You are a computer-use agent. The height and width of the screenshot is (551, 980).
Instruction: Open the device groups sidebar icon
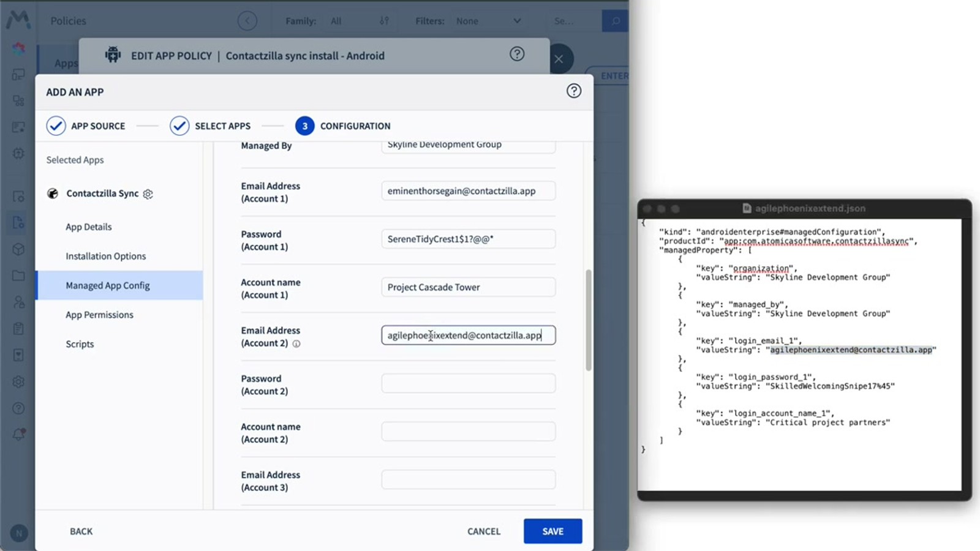(x=18, y=100)
